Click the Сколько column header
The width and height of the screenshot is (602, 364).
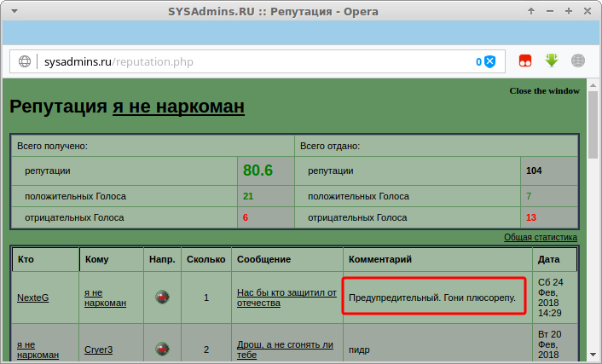pos(205,259)
